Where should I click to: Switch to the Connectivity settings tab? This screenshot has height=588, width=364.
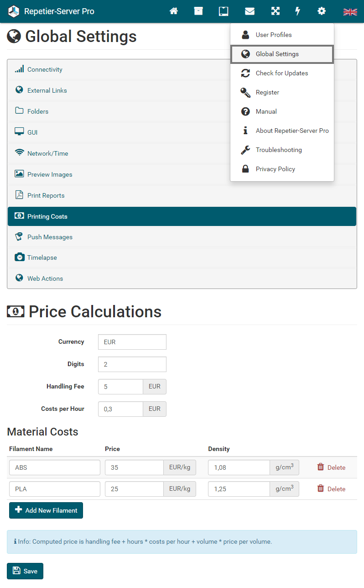tap(45, 69)
